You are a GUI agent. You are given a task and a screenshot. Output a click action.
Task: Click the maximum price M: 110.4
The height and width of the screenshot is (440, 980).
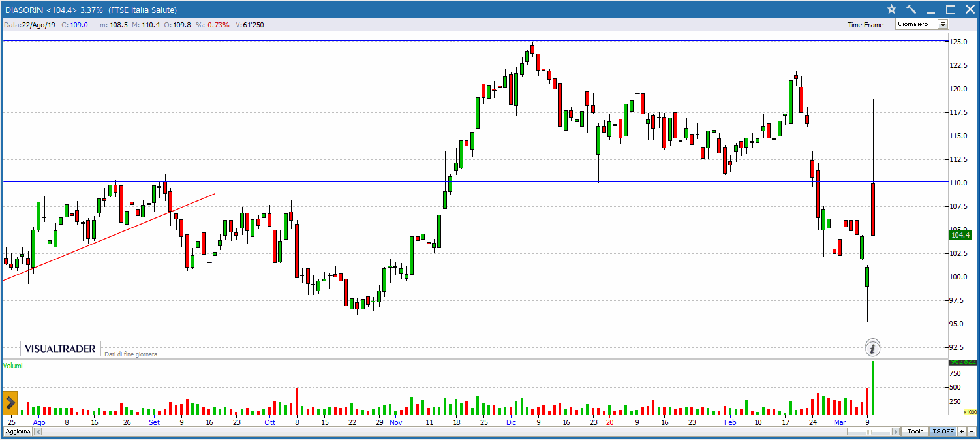145,25
